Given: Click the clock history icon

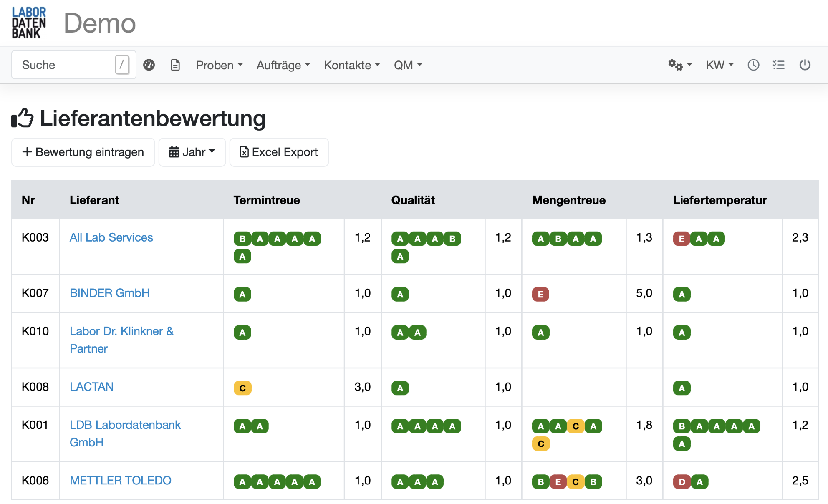Looking at the screenshot, I should tap(753, 65).
